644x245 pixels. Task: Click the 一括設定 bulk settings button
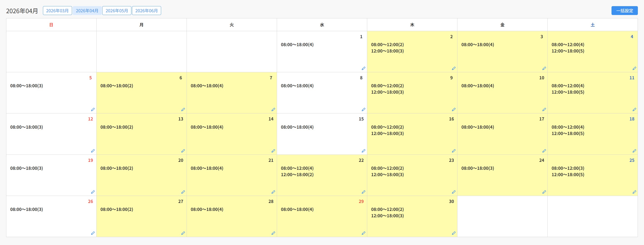click(x=624, y=11)
